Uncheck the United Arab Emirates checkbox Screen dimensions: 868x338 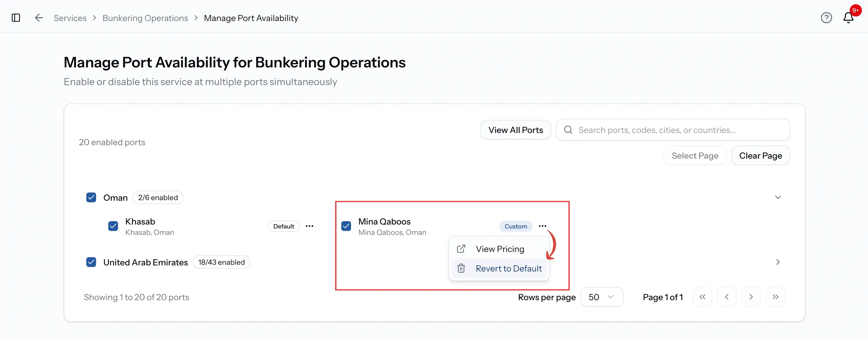[91, 262]
